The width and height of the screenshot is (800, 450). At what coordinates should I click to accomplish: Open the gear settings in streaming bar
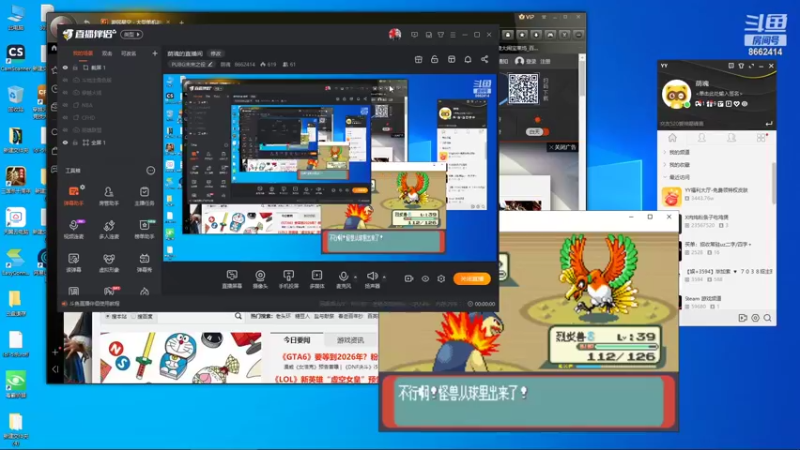pyautogui.click(x=441, y=279)
